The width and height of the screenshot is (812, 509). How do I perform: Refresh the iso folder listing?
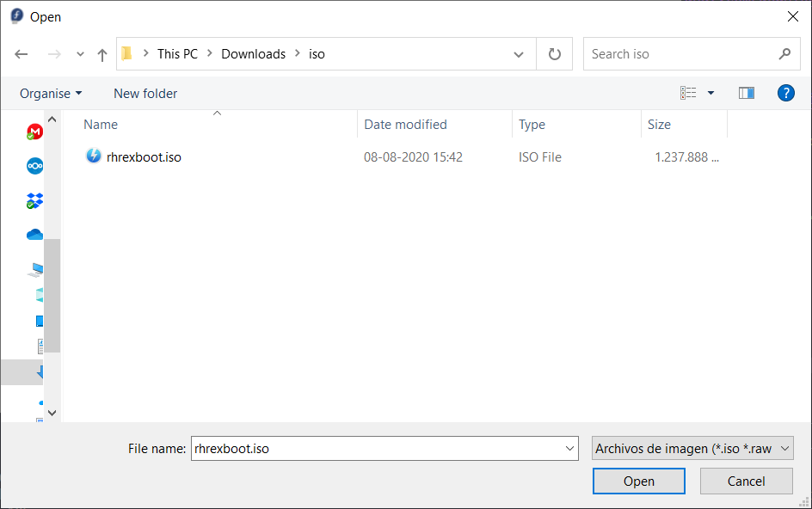click(554, 54)
